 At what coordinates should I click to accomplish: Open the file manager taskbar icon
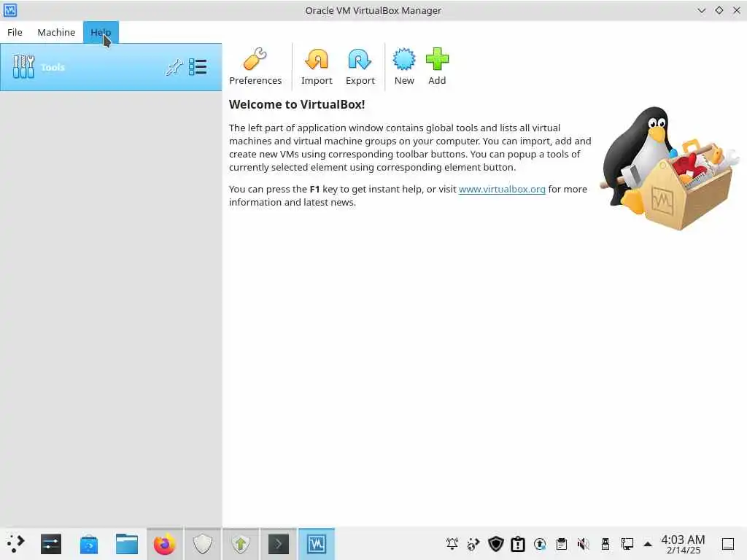pos(127,544)
